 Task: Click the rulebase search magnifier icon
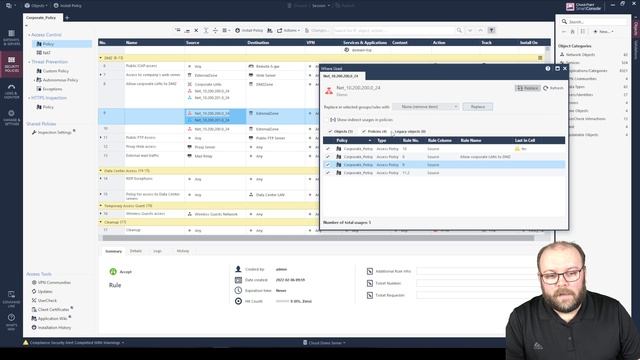459,30
